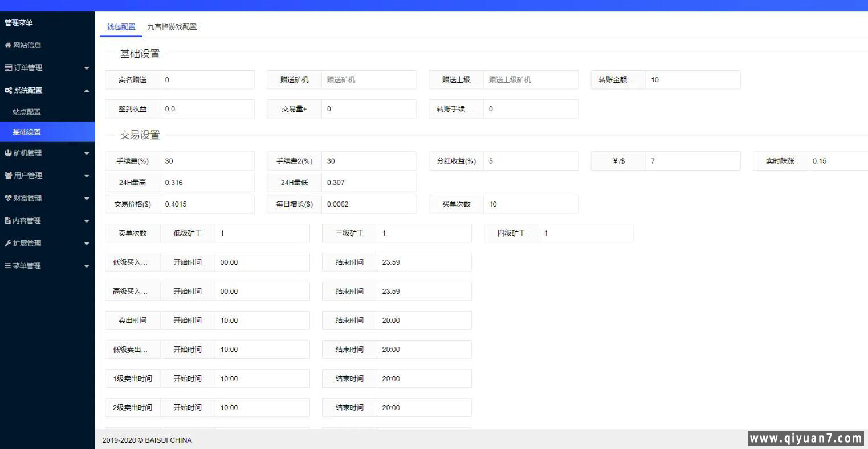Click the home icon beside 网站信息
The width and height of the screenshot is (868, 449).
tap(8, 45)
